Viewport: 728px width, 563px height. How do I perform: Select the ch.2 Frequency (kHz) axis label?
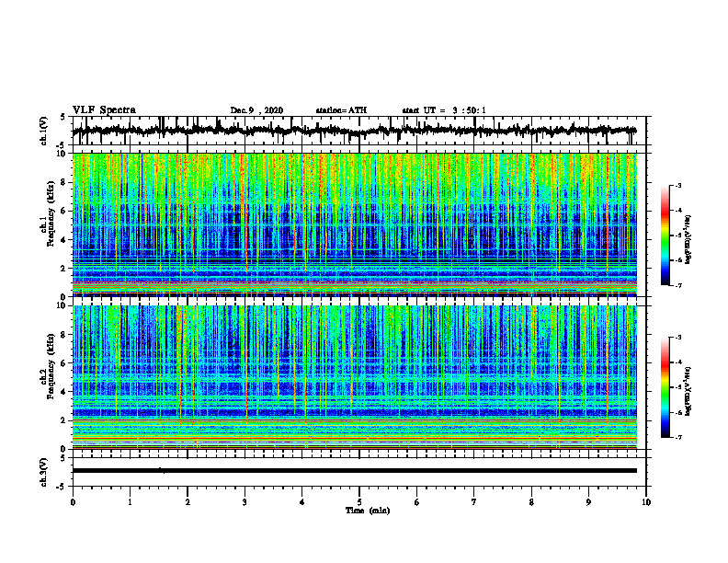[48, 366]
